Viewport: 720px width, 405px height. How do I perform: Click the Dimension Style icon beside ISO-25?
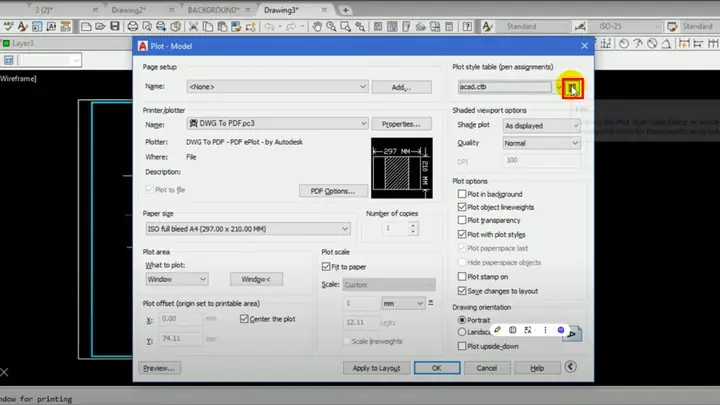click(580, 27)
